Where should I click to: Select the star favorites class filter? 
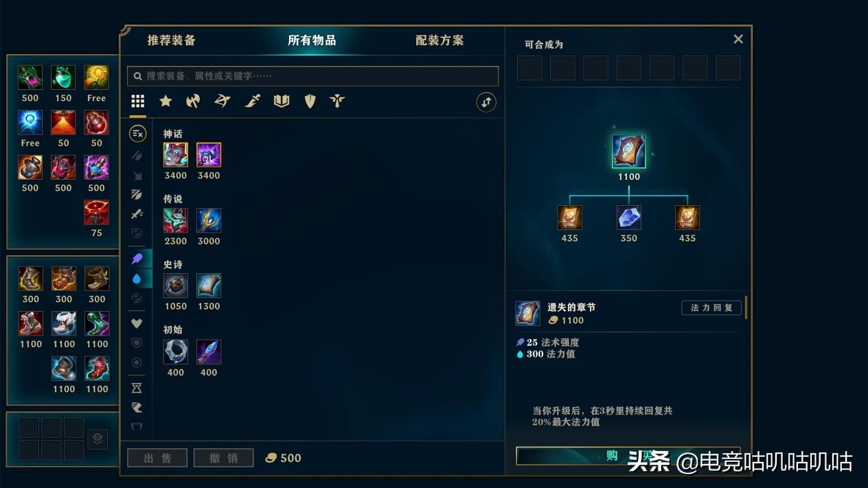click(x=165, y=102)
